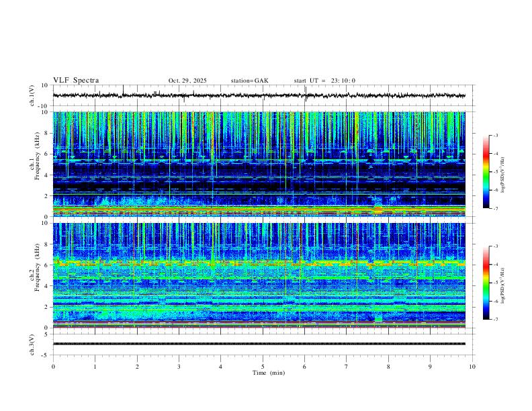Viewport: 532px width, 411px height.
Task: Click the '3' tick on the time axis
Action: [x=179, y=367]
